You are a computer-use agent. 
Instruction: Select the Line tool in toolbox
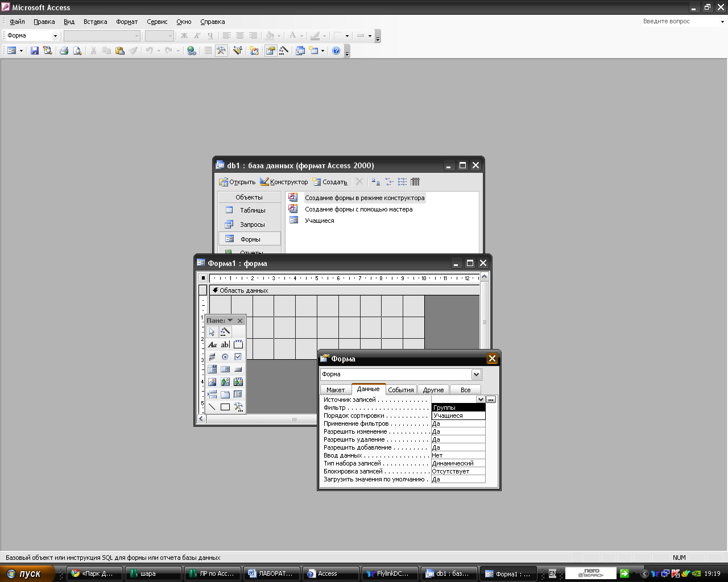pos(212,407)
